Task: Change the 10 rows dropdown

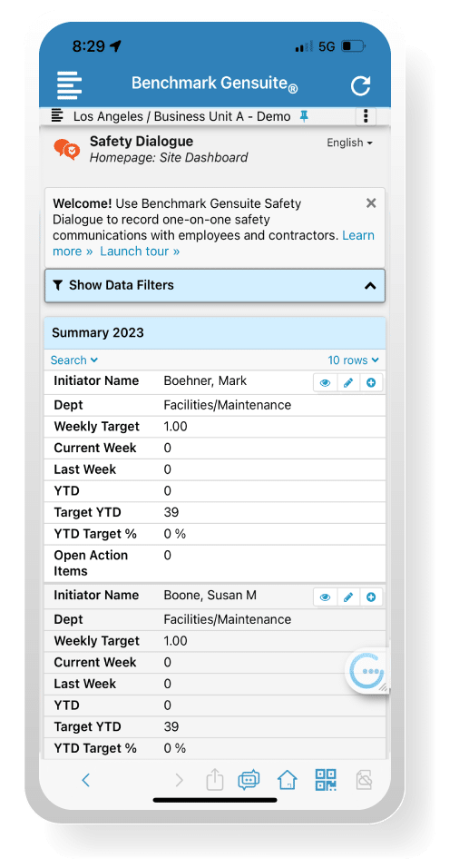Action: 353,360
